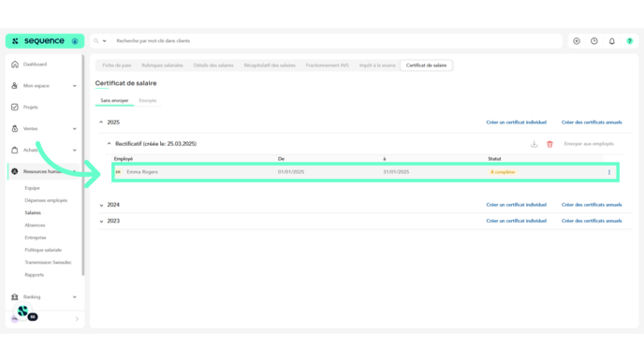Screen dimensions: 644x362
Task: Collapse the Rectificatif group
Action: 109,144
